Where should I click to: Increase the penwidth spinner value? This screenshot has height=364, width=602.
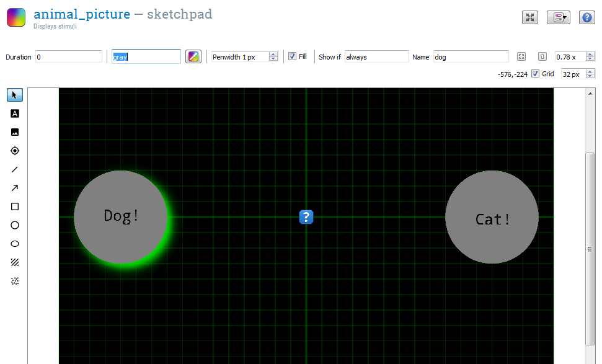(x=273, y=54)
